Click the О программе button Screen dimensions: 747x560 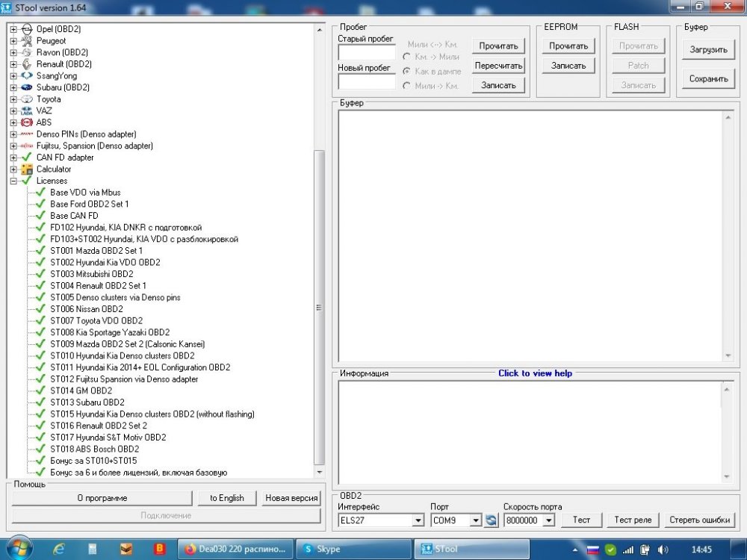tap(102, 498)
